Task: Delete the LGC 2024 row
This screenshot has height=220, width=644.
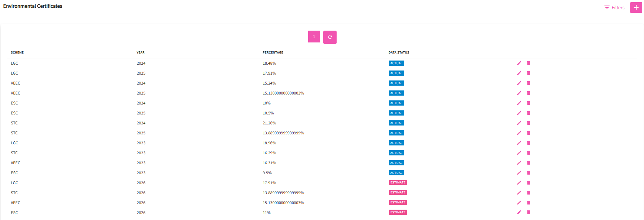Action: tap(528, 63)
